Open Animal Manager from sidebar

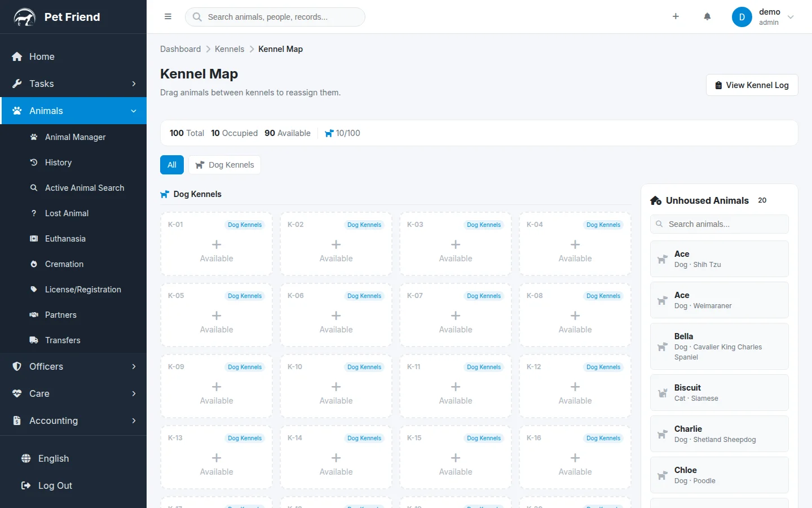tap(75, 137)
